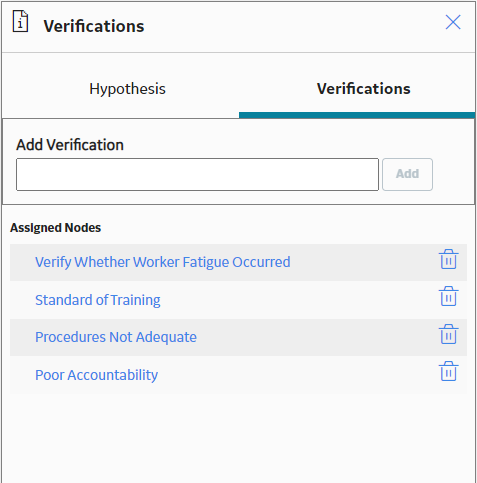Select the Verifications tab
477x483 pixels.
pos(363,89)
